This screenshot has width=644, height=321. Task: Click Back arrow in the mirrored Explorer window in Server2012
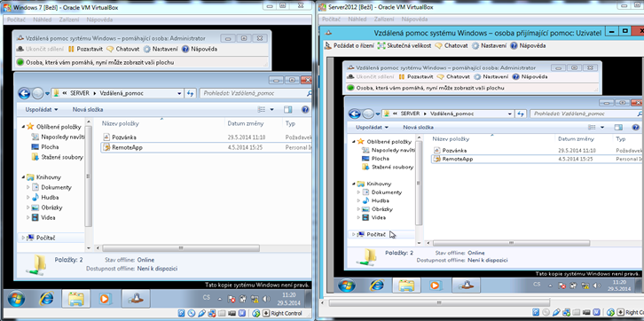point(355,114)
